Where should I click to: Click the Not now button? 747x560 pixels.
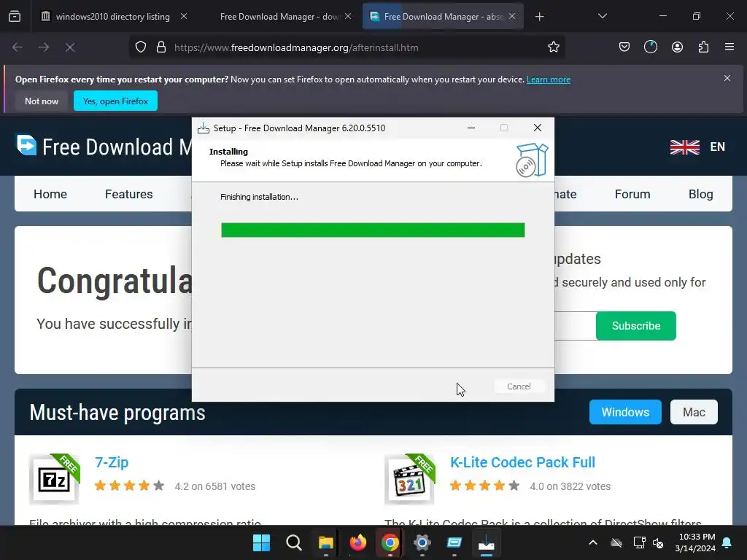tap(42, 101)
